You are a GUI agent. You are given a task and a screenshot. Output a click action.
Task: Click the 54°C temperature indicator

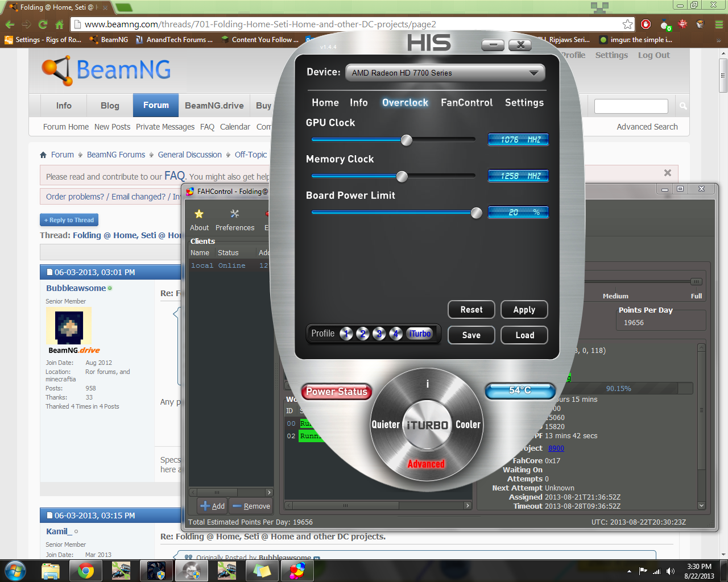(x=520, y=390)
